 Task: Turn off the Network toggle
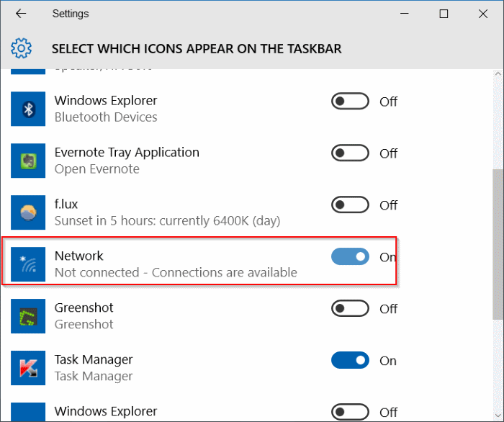[350, 257]
